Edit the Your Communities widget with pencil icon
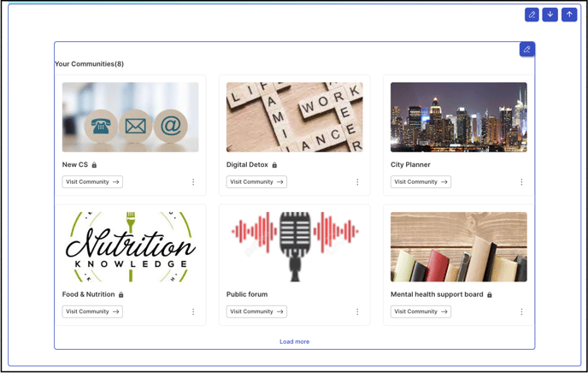The height and width of the screenshot is (373, 588). click(x=526, y=49)
